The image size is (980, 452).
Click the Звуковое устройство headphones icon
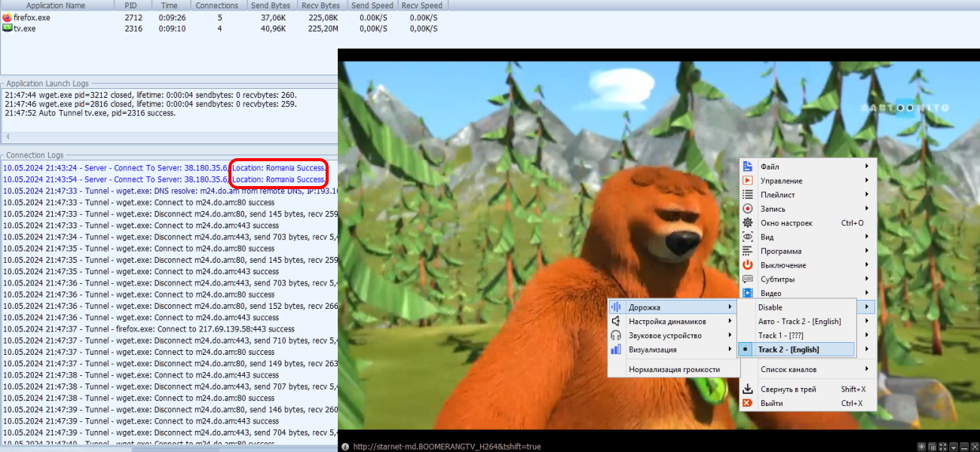tap(615, 335)
